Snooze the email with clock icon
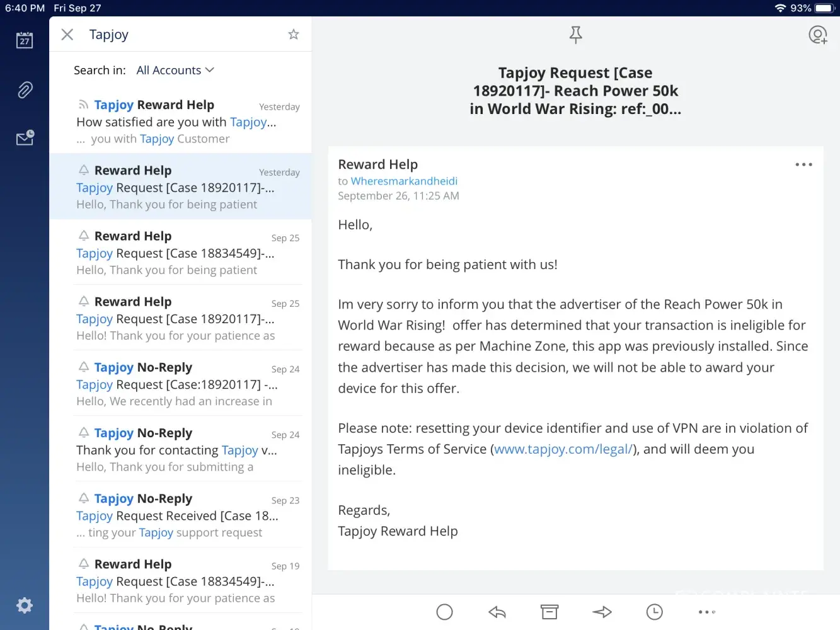 pyautogui.click(x=654, y=612)
